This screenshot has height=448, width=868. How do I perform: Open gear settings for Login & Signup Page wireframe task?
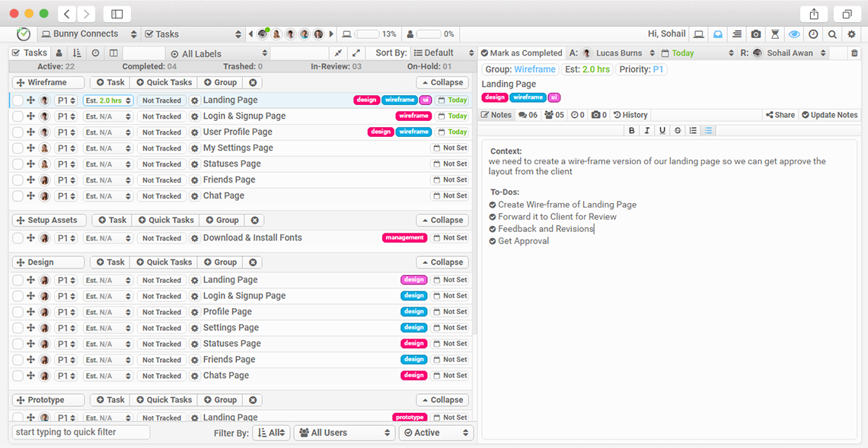click(195, 116)
